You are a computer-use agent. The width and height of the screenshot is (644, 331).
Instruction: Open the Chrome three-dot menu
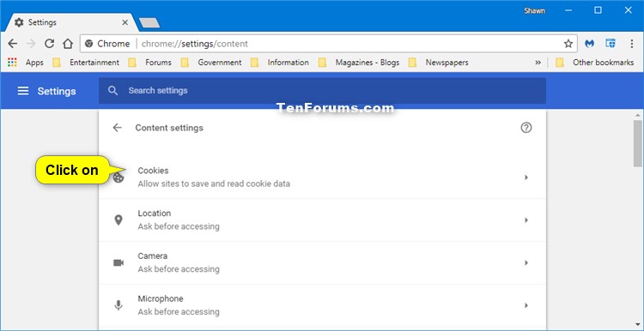[632, 44]
